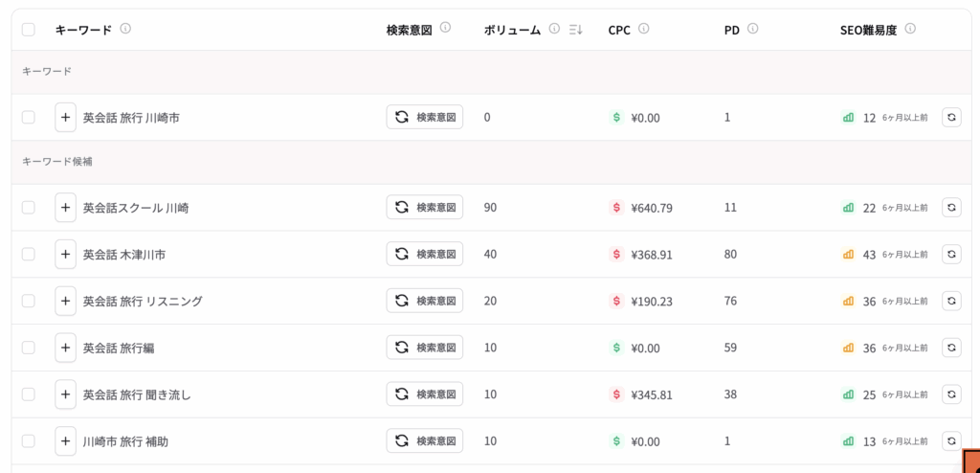
Task: Check the box for 英会話スクール 川崎
Action: tap(29, 207)
